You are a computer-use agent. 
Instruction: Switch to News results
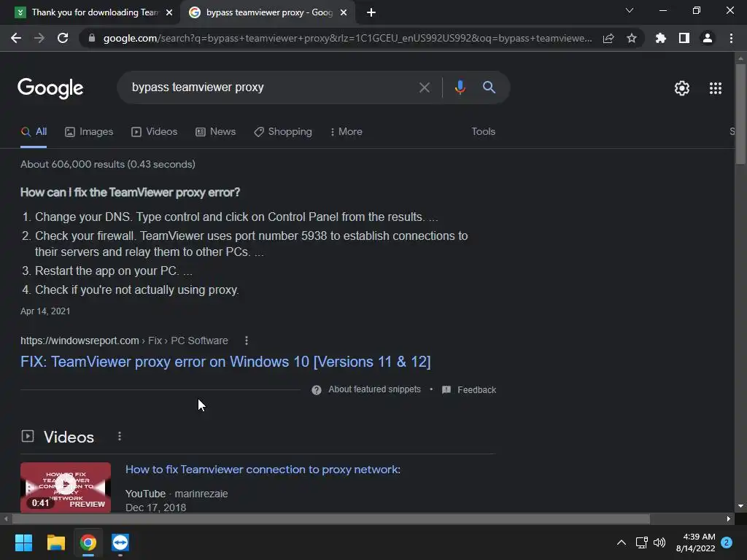tap(216, 132)
